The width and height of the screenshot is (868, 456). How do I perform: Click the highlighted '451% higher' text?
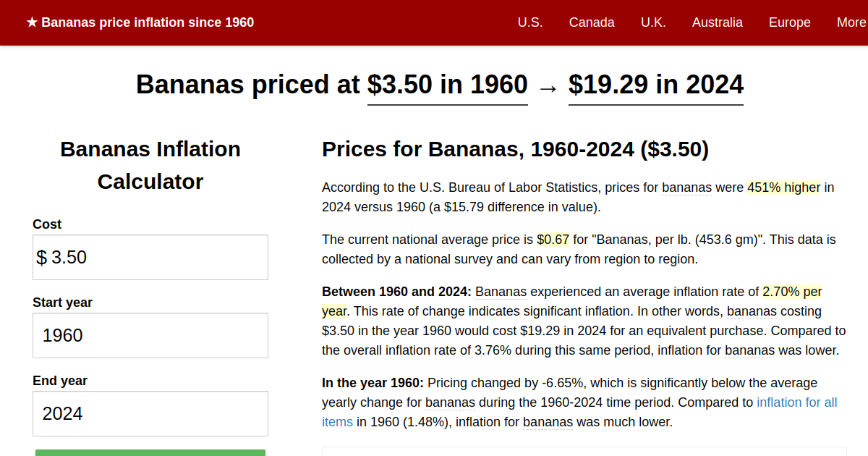point(783,187)
